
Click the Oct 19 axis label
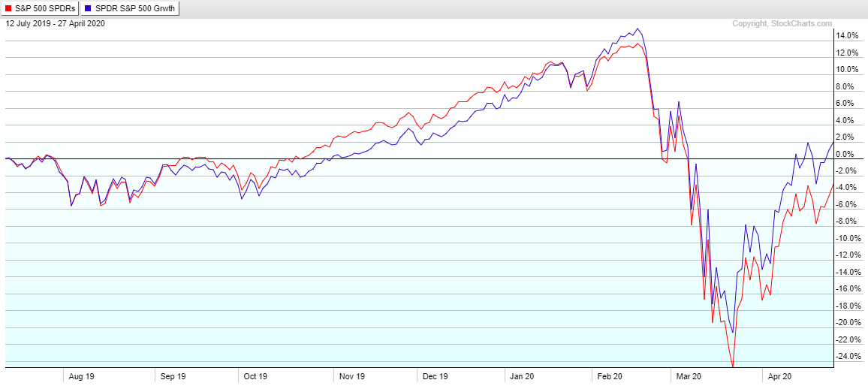click(x=255, y=376)
